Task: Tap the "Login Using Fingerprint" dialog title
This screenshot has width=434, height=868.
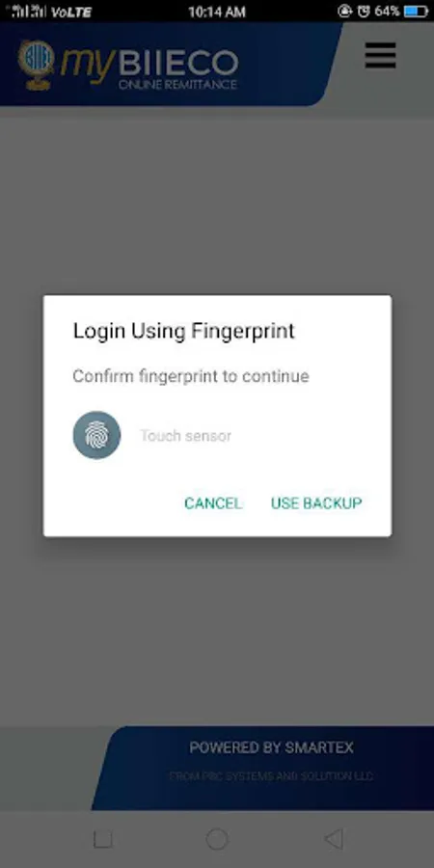Action: (x=184, y=331)
